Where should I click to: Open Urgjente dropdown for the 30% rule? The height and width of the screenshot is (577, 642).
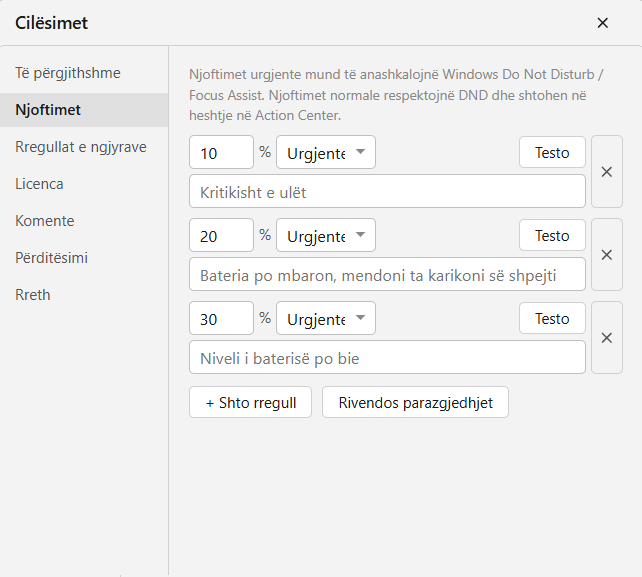click(326, 318)
